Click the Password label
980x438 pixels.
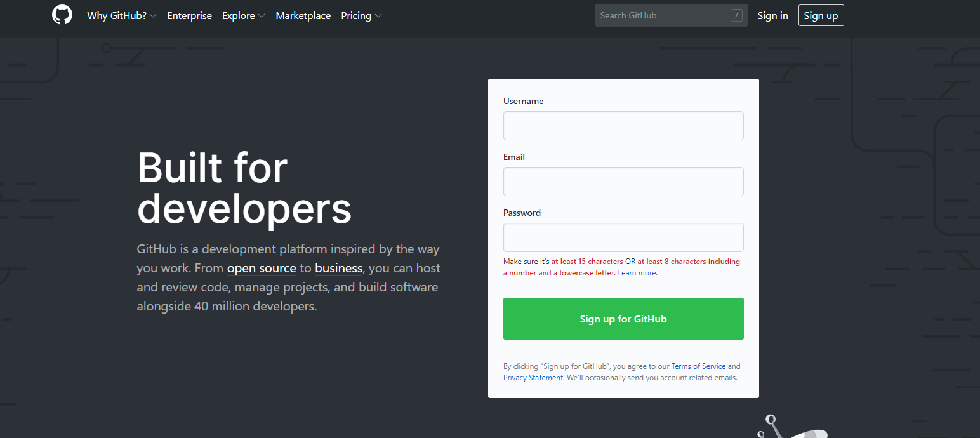coord(522,213)
